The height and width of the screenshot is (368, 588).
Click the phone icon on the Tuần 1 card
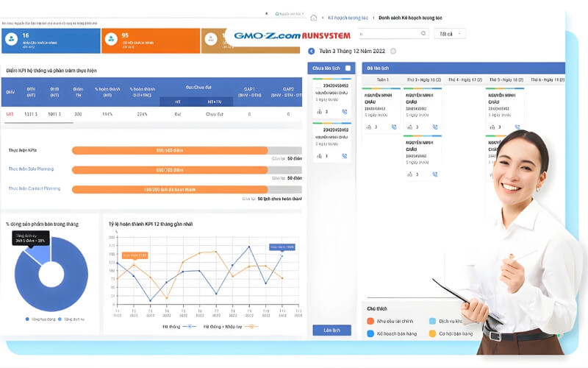coord(394,127)
